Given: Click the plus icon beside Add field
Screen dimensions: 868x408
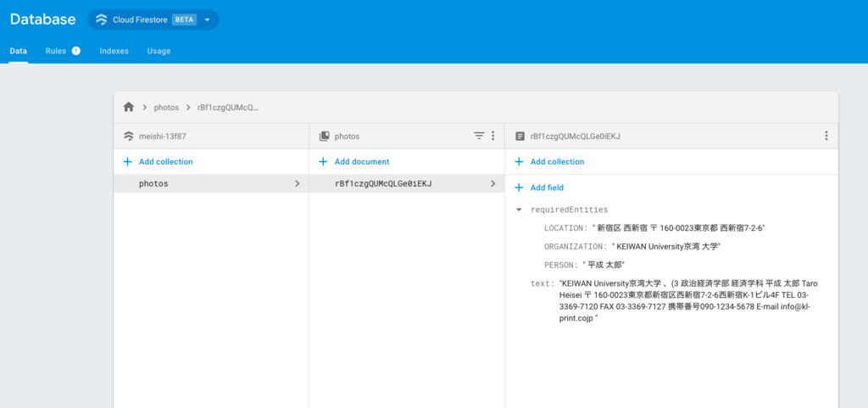Looking at the screenshot, I should 519,187.
